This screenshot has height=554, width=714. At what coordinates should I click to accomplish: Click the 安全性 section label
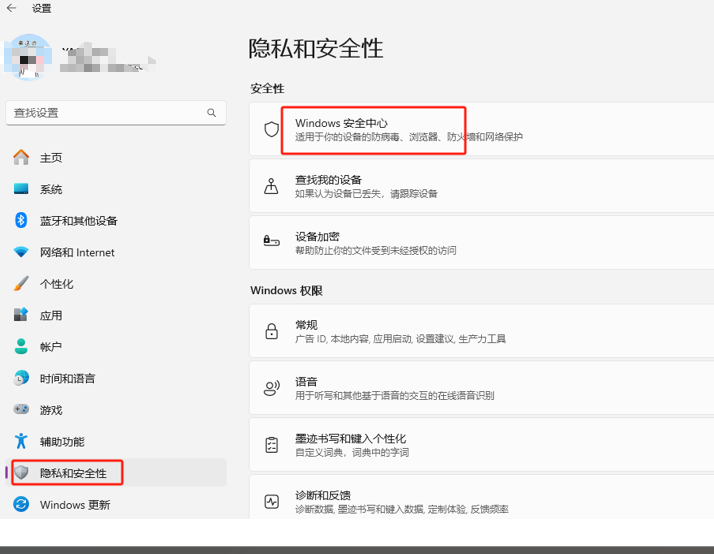click(x=267, y=88)
